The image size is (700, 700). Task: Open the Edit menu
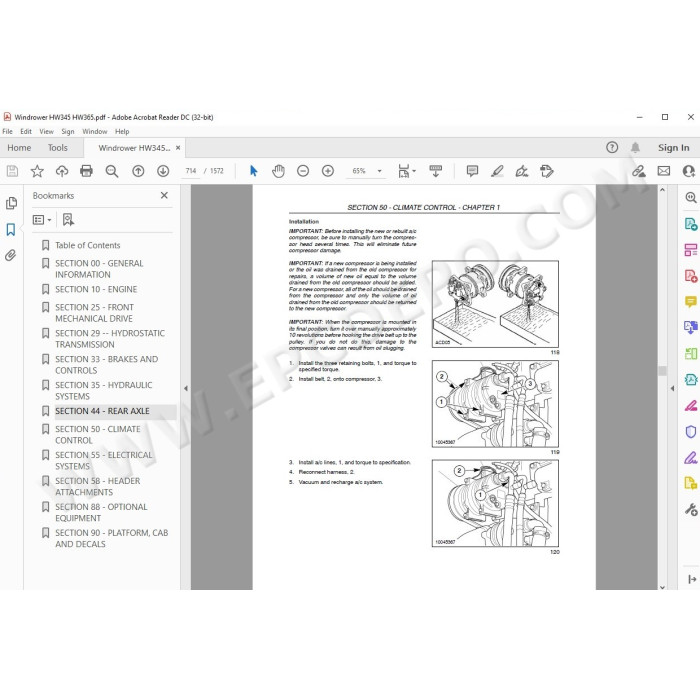(x=26, y=131)
